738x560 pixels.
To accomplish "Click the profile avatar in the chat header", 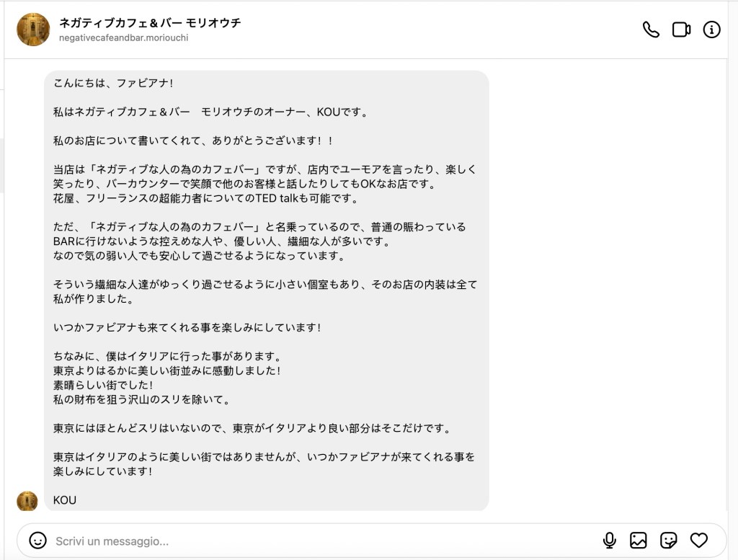I will [33, 30].
